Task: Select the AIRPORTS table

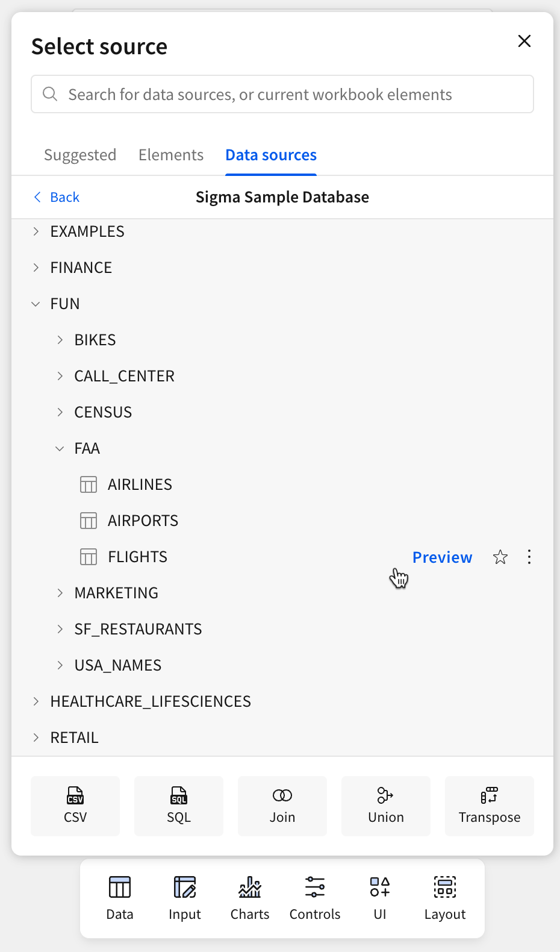Action: click(143, 521)
